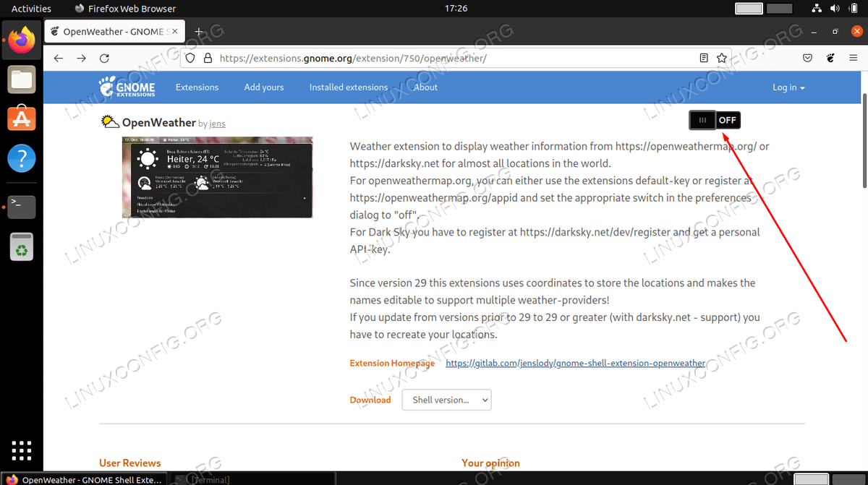
Task: Open GNOME Shell integration extension icon
Action: (831, 59)
